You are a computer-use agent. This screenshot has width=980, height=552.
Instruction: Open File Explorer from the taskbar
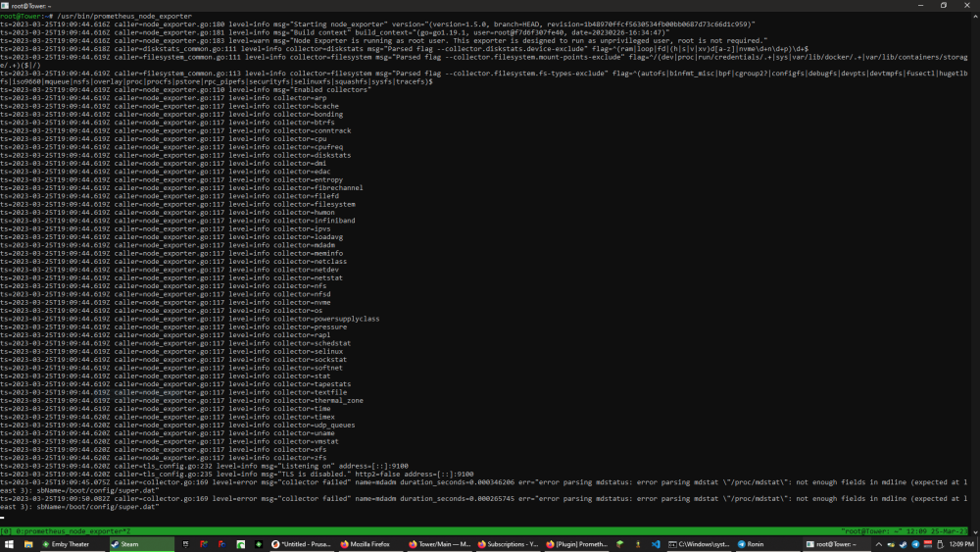click(28, 544)
